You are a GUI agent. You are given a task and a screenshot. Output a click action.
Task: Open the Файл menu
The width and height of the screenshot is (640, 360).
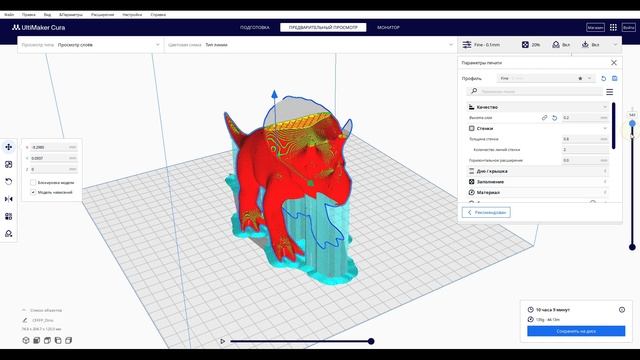[x=9, y=14]
